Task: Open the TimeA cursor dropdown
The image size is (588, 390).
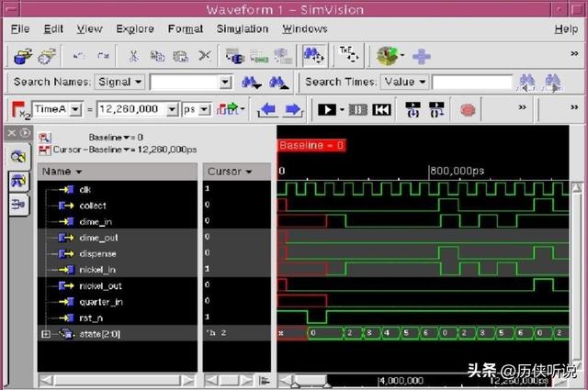Action: (74, 110)
